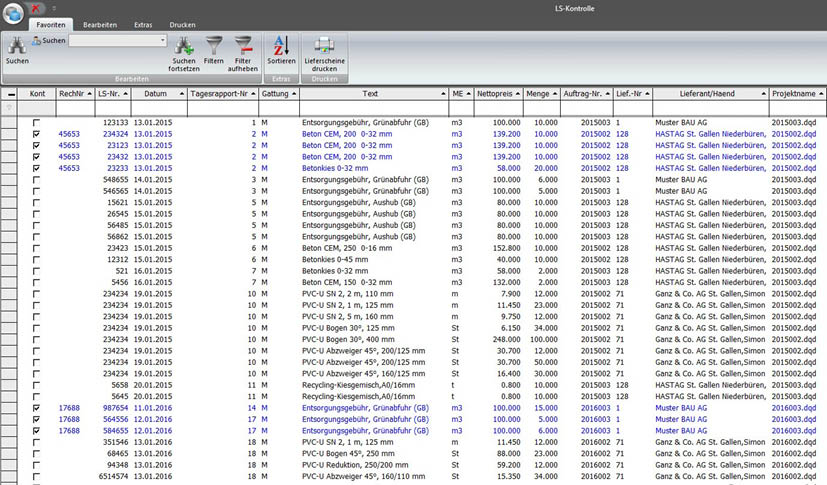
Task: Check the Kont box for LS-Nr. 6514574
Action: point(36,477)
